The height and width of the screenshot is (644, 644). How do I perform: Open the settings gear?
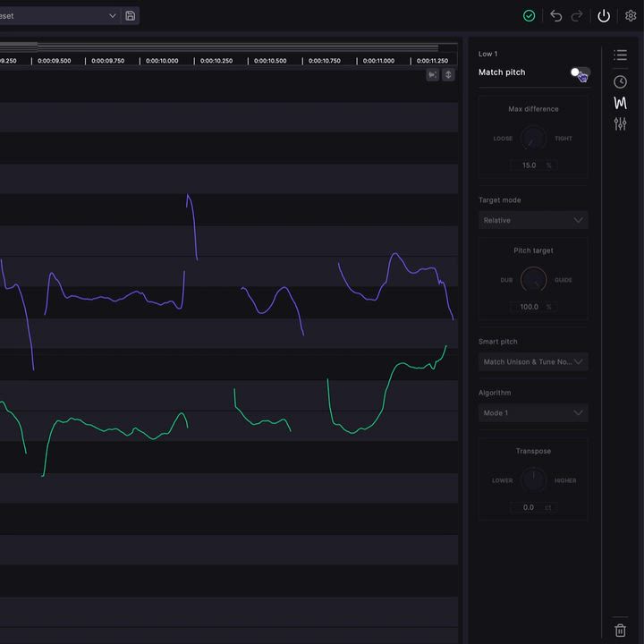click(631, 15)
